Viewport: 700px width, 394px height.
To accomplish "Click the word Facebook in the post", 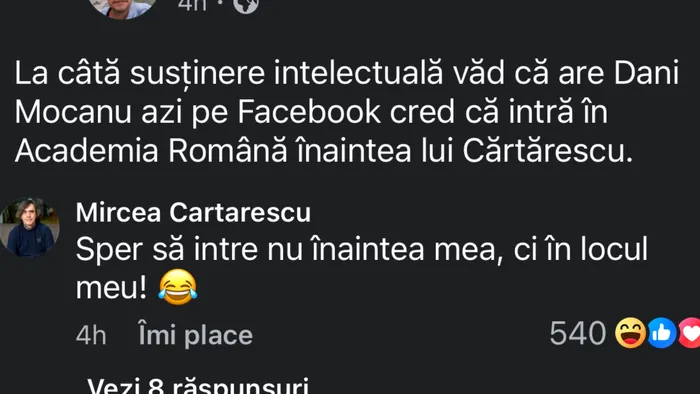I will (x=309, y=112).
